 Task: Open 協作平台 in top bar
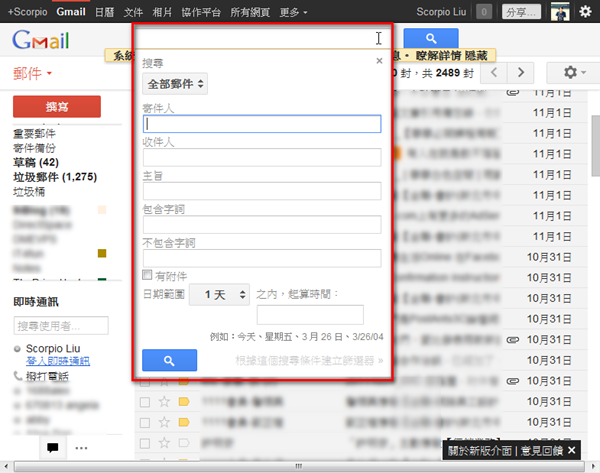pos(201,12)
